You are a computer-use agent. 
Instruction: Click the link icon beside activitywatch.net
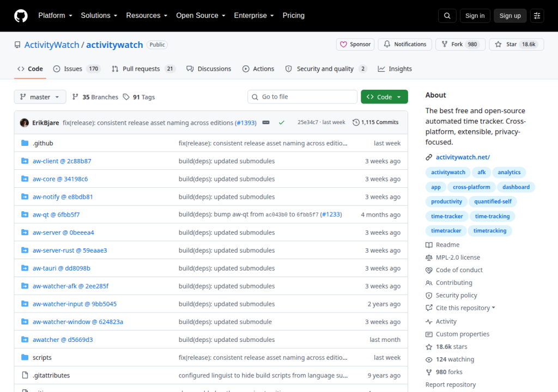coord(429,157)
